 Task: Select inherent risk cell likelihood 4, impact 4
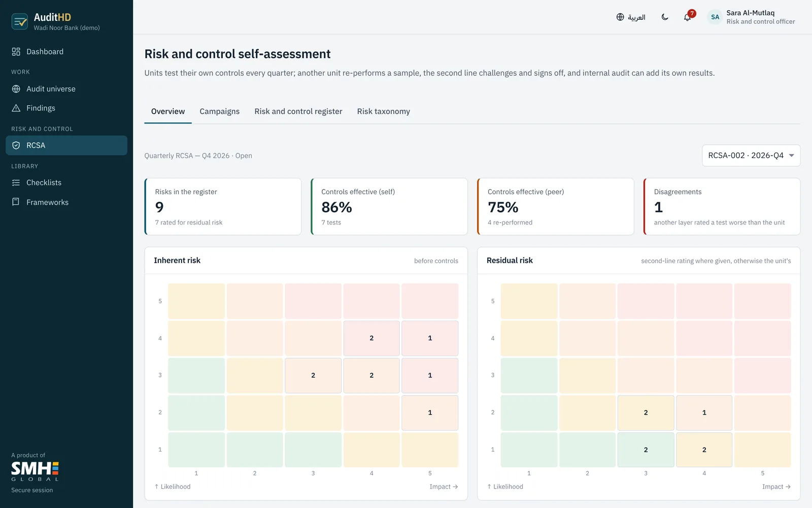coord(371,338)
